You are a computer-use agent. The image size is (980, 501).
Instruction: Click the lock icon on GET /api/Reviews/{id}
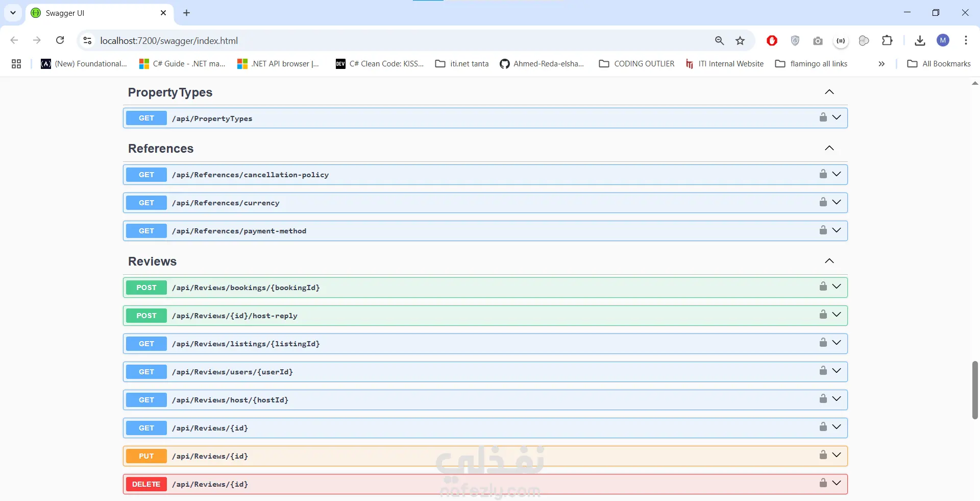823,427
